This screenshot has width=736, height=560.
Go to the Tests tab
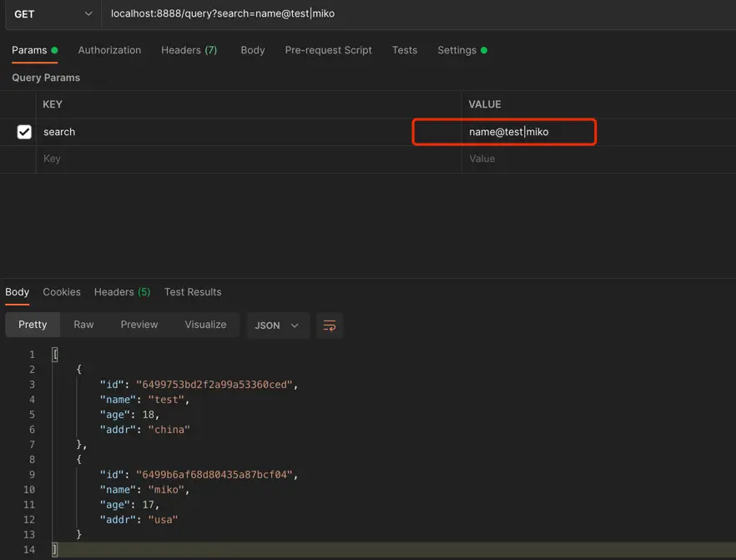(405, 50)
